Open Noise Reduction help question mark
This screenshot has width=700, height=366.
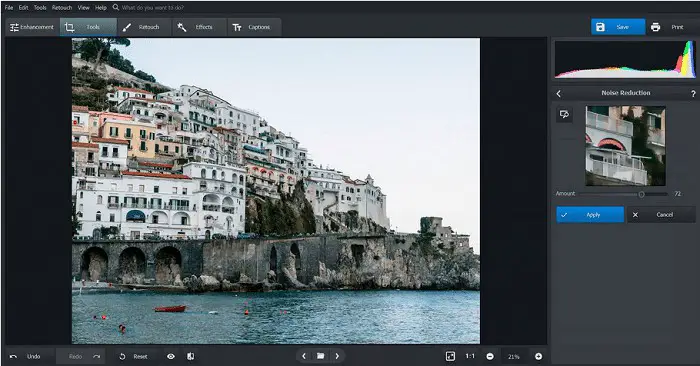693,94
